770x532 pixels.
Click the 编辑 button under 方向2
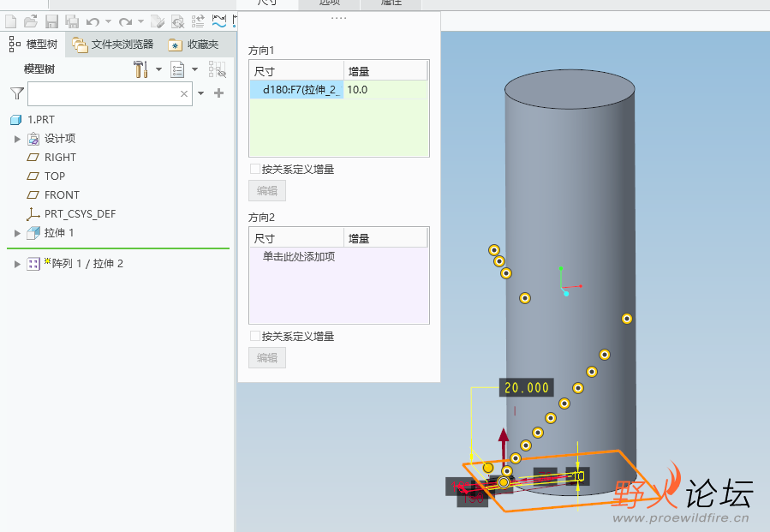[267, 358]
